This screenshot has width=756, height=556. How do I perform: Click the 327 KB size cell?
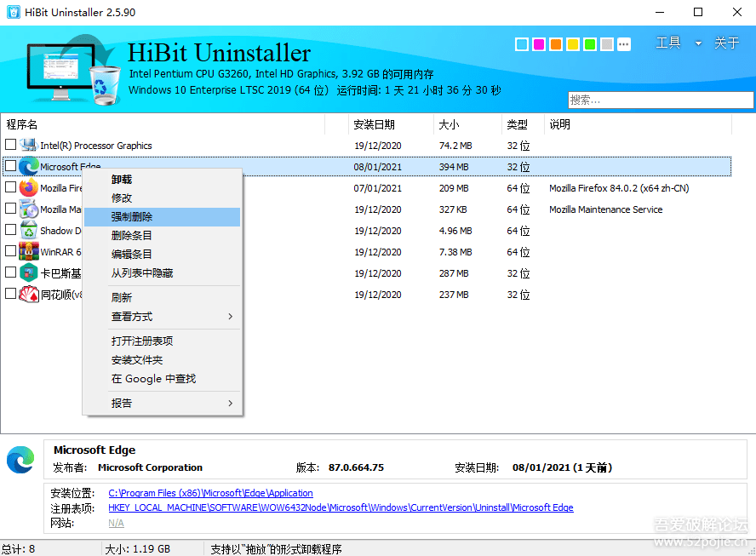coord(453,209)
